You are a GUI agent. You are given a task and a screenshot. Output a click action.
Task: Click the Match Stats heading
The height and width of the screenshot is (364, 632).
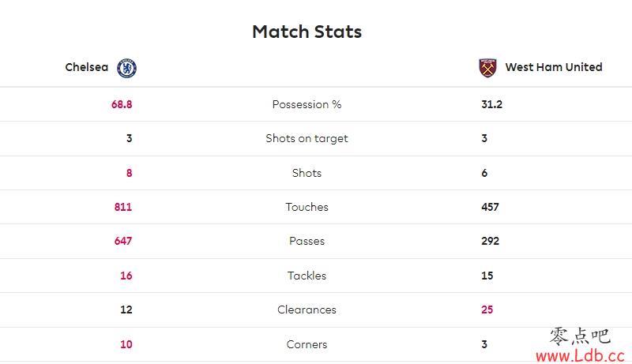(307, 32)
